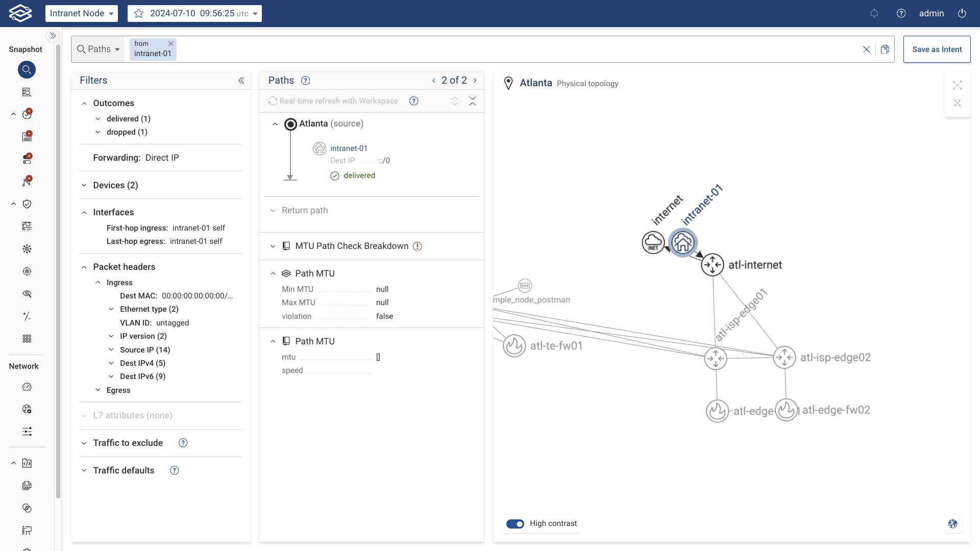The image size is (980, 551).
Task: Turn off the High contrast toggle
Action: coord(516,524)
